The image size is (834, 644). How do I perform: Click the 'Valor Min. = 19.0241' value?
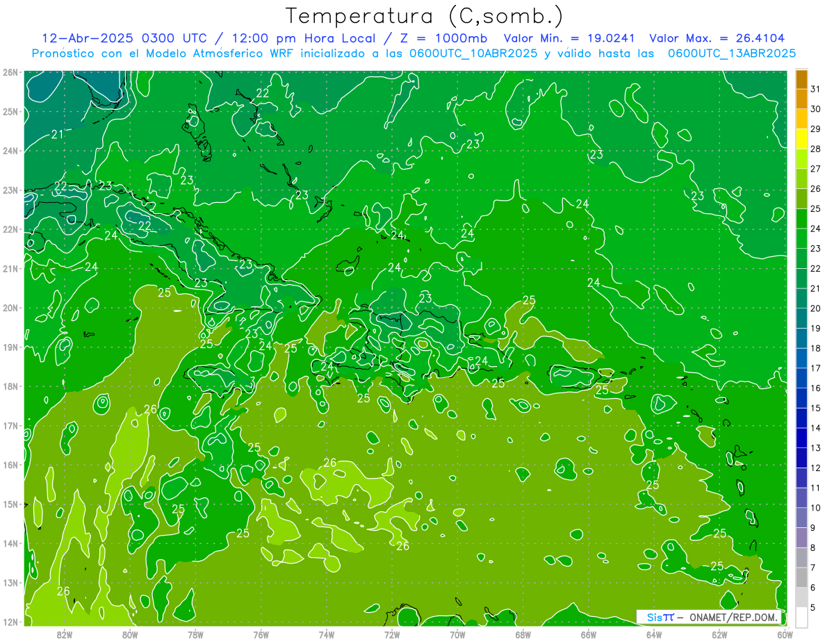point(570,38)
